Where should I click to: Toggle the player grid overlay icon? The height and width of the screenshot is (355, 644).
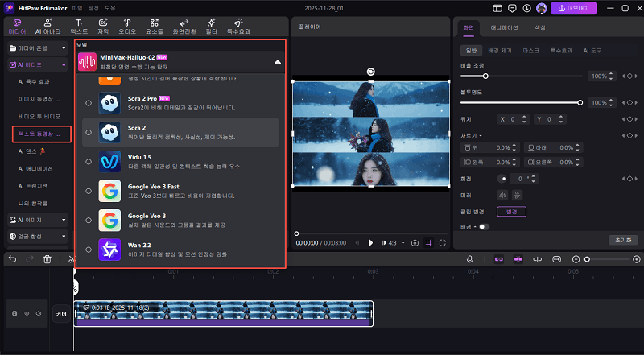[x=428, y=243]
